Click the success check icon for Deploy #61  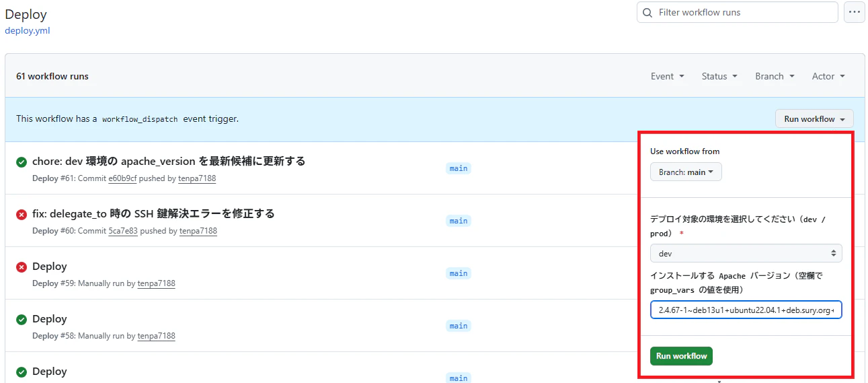(22, 162)
